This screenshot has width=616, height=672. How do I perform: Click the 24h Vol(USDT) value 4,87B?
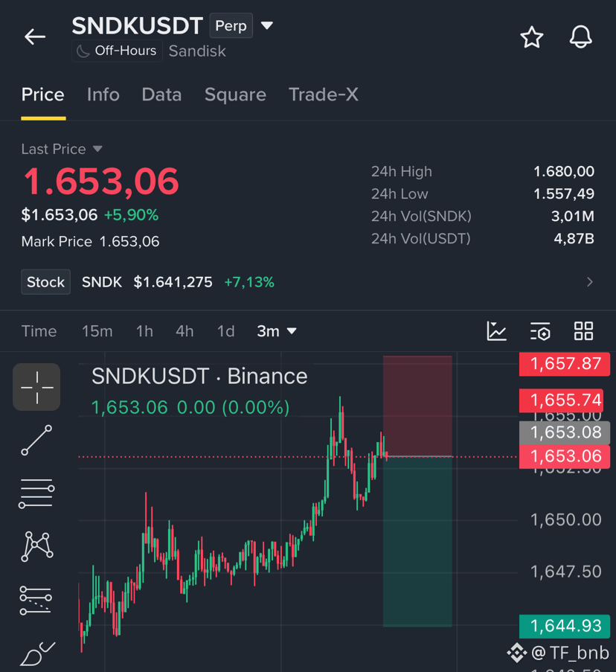[574, 238]
